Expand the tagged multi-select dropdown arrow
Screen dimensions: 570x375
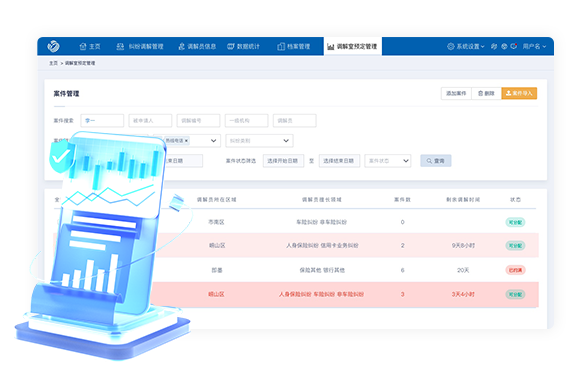(213, 141)
